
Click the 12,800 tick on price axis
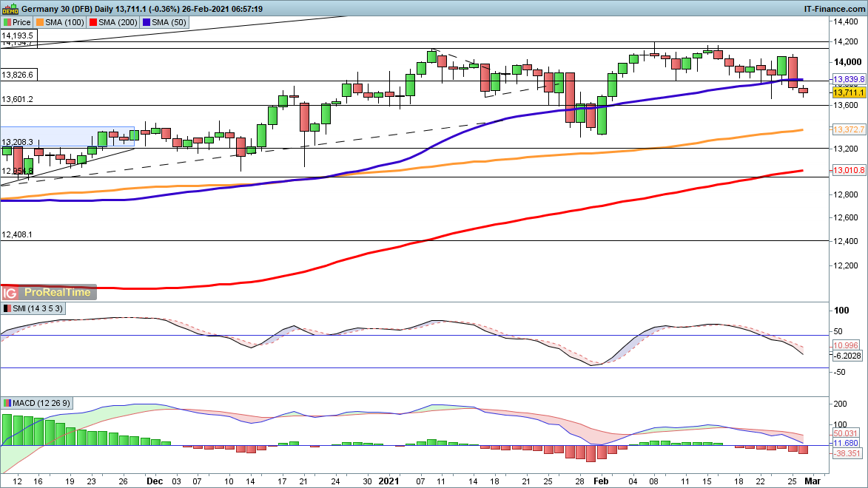pos(845,194)
